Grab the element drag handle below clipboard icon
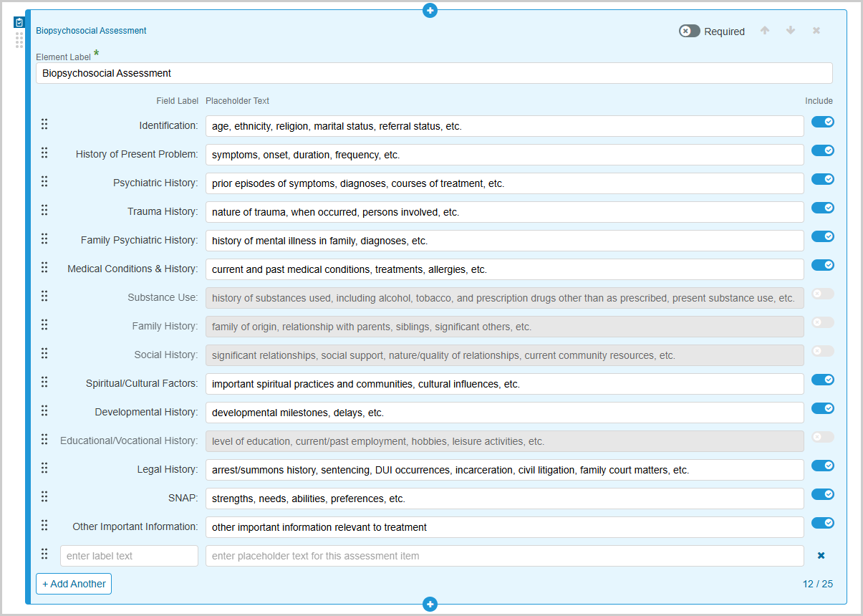863x616 pixels. pos(19,40)
